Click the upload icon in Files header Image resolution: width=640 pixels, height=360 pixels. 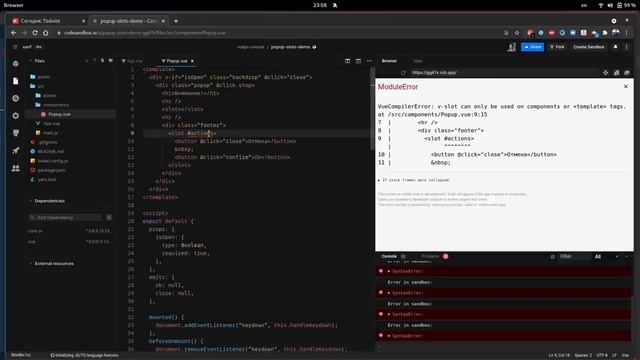(x=94, y=60)
